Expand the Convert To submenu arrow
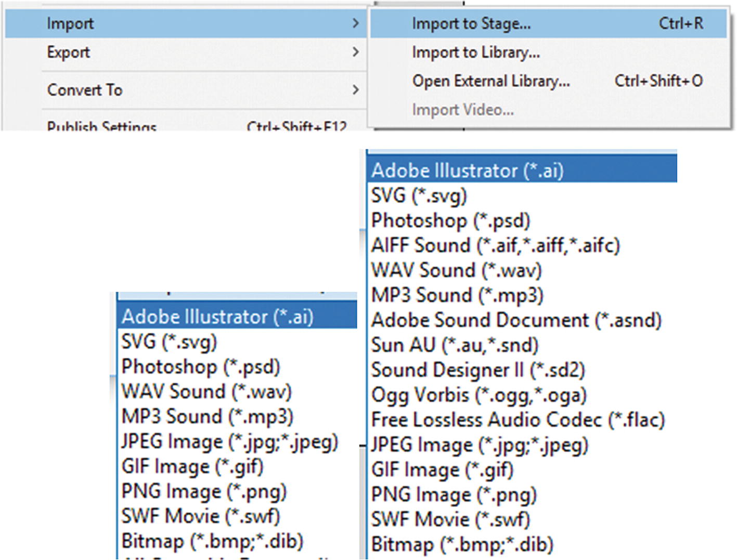This screenshot has height=560, width=737. (x=355, y=90)
